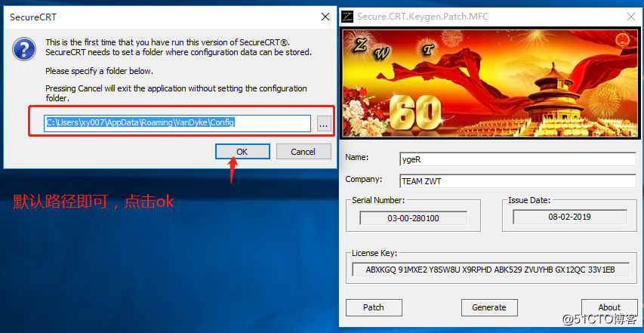This screenshot has width=644, height=333.
Task: Click the Company field containing TEAM ZWT
Action: [518, 181]
